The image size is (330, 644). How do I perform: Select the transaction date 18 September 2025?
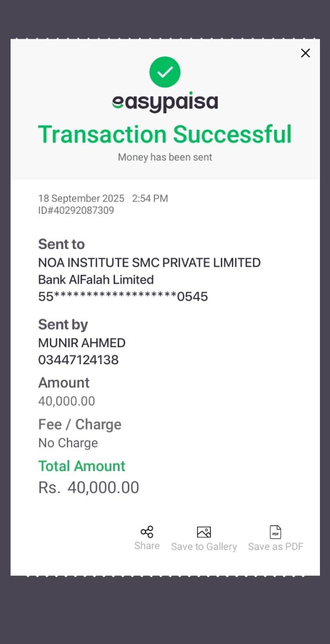pos(81,198)
